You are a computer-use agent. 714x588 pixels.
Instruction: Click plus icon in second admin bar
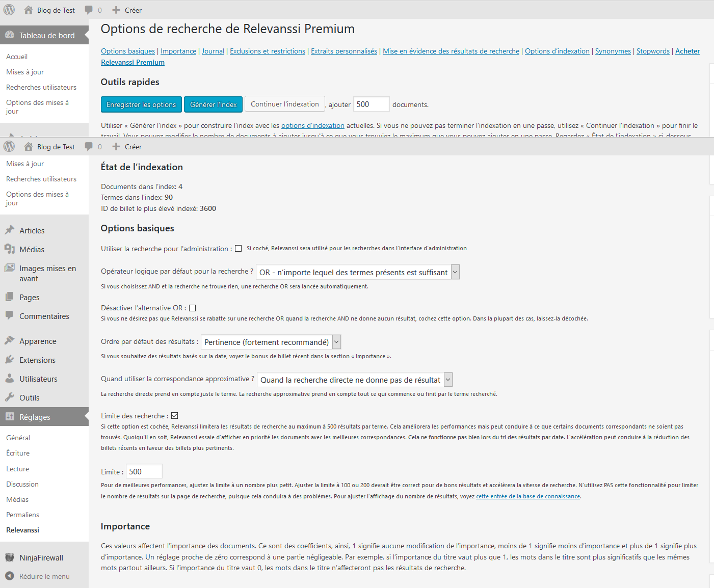(116, 147)
